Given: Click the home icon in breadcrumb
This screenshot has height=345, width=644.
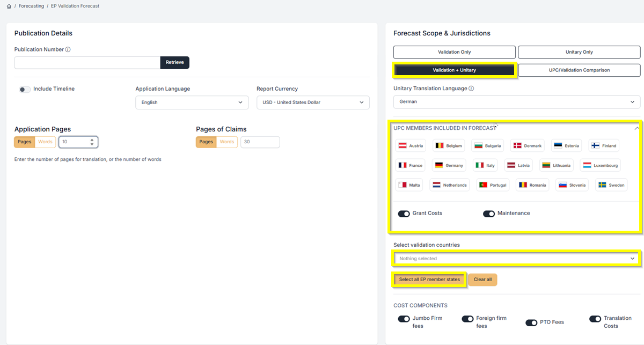Looking at the screenshot, I should (x=9, y=6).
